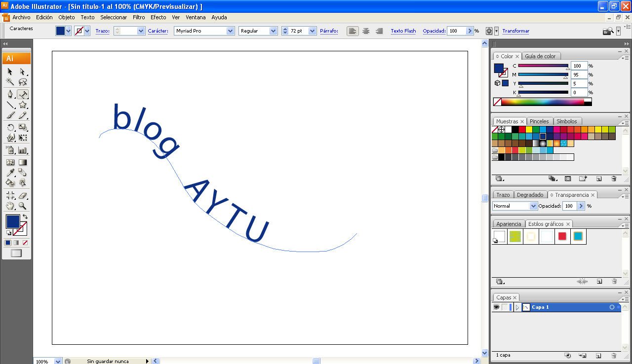
Task: Swap fill and stroke colors in toolbox
Action: (25, 217)
